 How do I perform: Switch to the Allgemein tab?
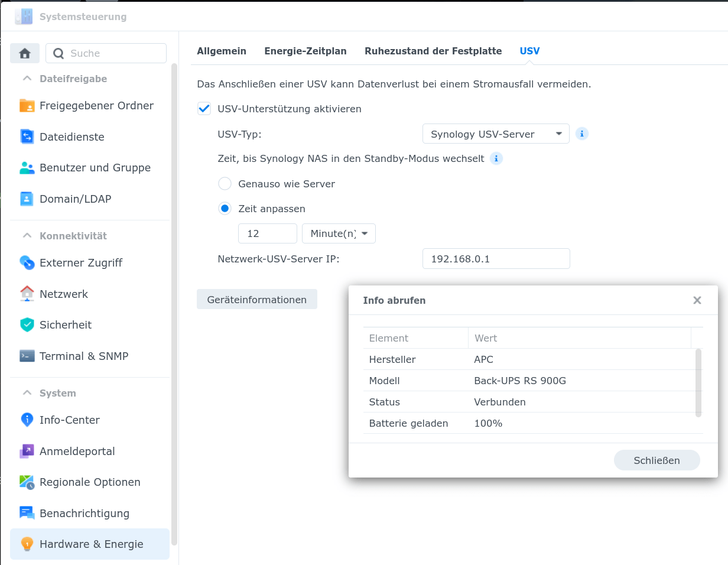(x=222, y=51)
